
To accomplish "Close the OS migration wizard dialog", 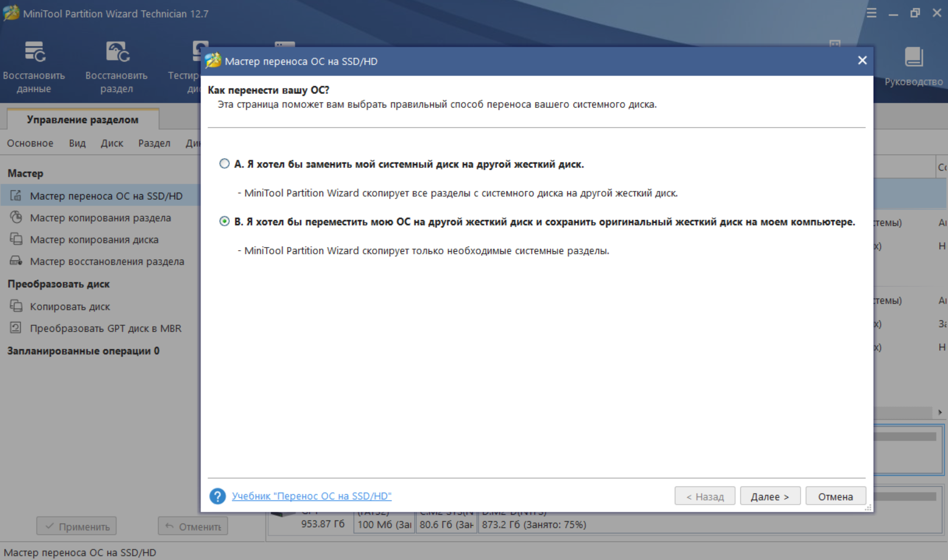I will click(x=862, y=61).
